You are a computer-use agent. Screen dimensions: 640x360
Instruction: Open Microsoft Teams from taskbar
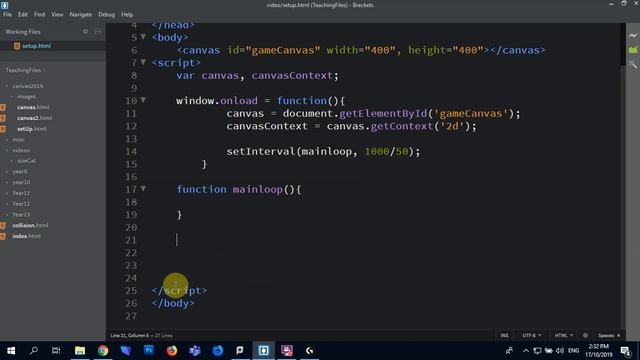pos(195,351)
